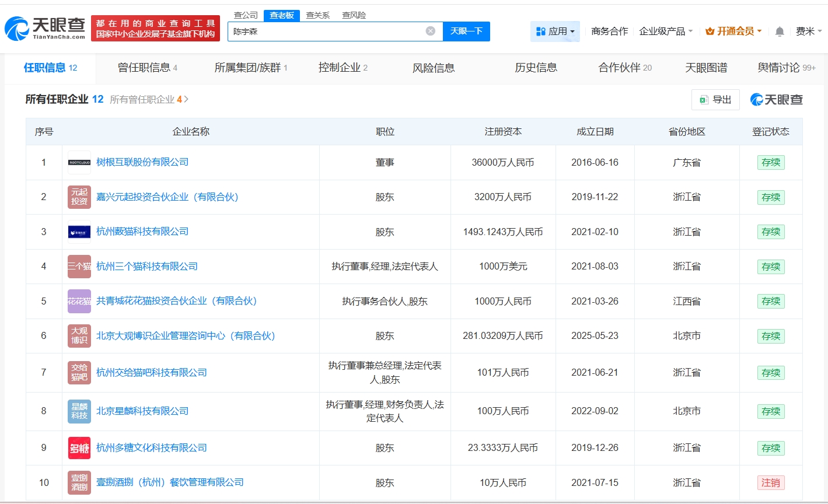
Task: Click the 36000万人民币 registered capital cell
Action: click(503, 163)
